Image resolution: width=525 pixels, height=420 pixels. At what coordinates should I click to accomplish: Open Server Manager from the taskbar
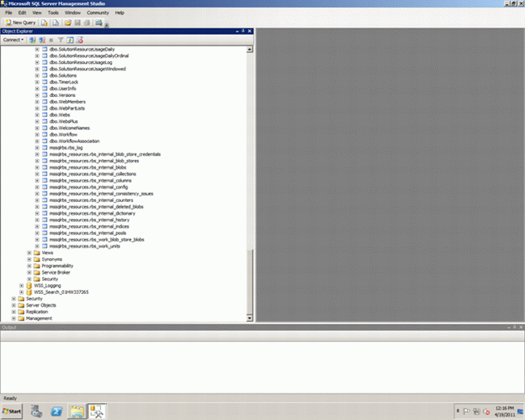36,411
